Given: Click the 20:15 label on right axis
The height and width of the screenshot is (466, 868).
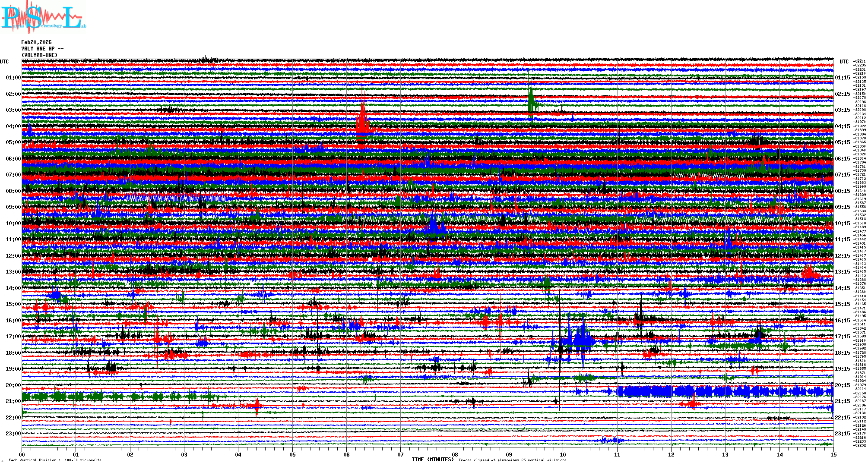Looking at the screenshot, I should pos(842,385).
